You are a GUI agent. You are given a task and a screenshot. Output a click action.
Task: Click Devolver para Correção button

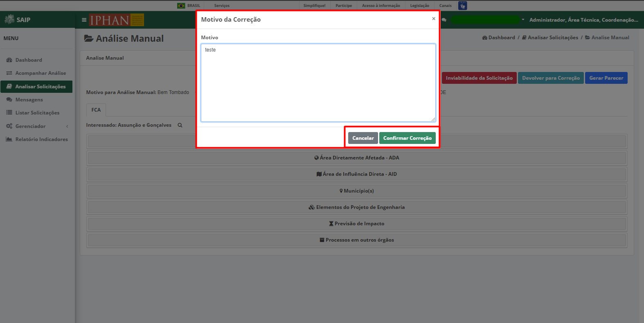(551, 78)
